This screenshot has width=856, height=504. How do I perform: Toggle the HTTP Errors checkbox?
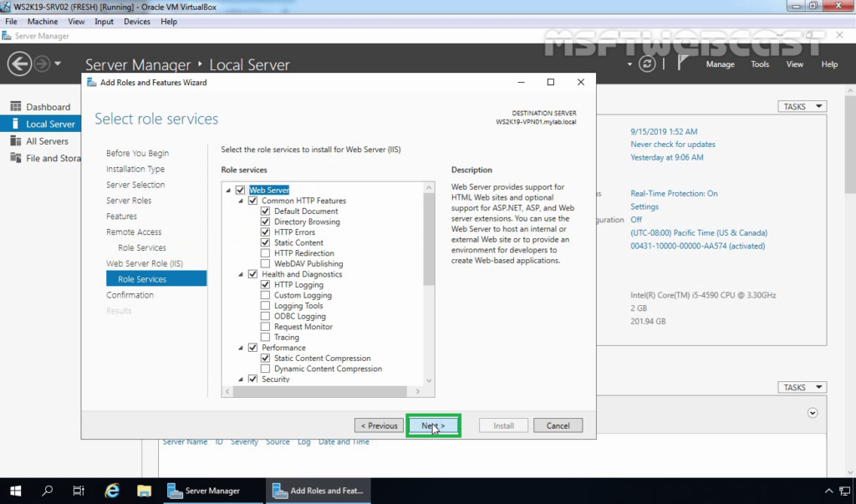click(x=265, y=232)
